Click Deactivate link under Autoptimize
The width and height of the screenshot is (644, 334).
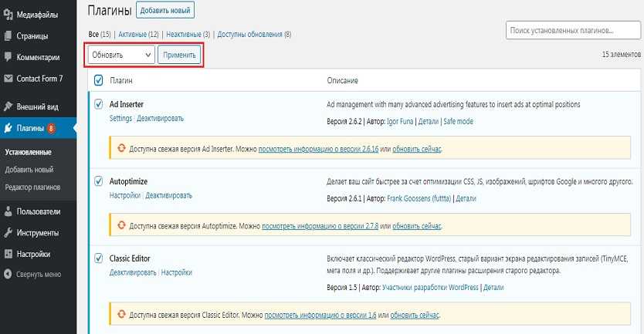(x=169, y=196)
